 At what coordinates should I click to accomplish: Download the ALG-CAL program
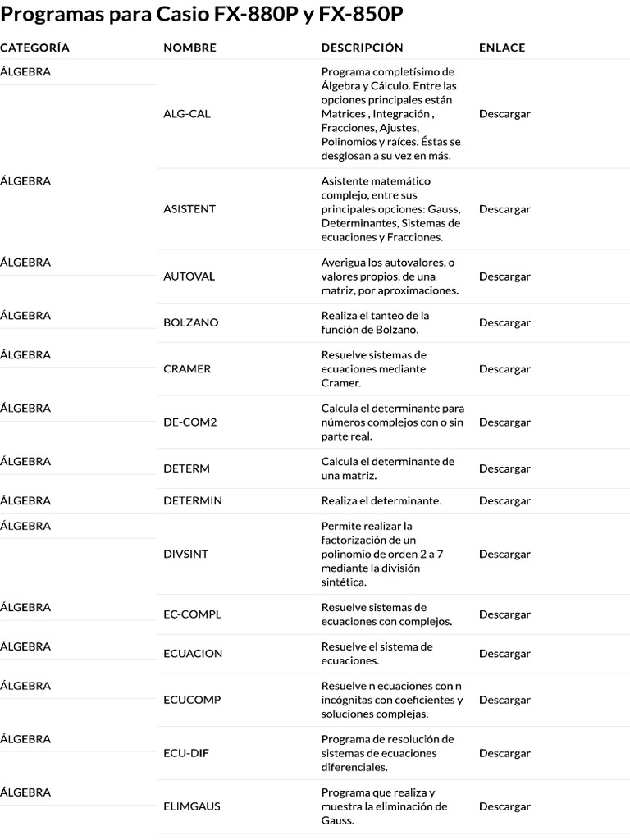pos(504,113)
